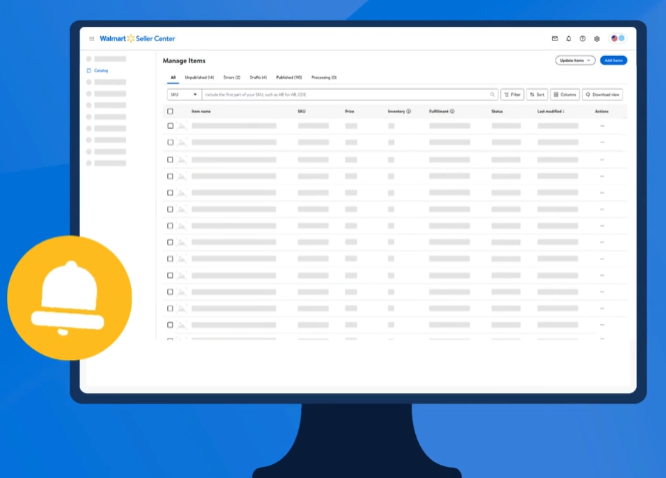Open the hamburger menu beside Walmart logo
Screen dimensions: 666x478
pos(92,39)
